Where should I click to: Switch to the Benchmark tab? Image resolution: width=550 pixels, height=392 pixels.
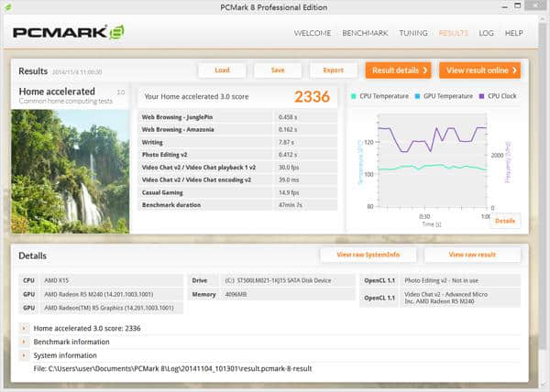pos(364,33)
